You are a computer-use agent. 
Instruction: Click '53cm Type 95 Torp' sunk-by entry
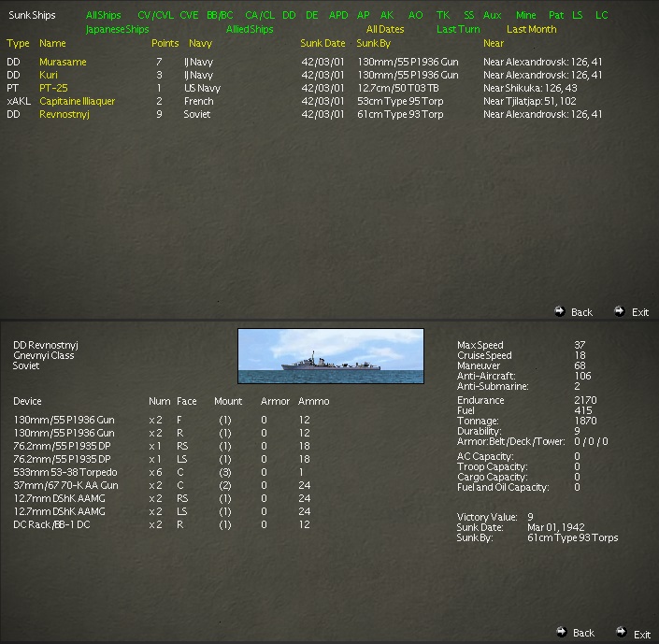pos(400,101)
